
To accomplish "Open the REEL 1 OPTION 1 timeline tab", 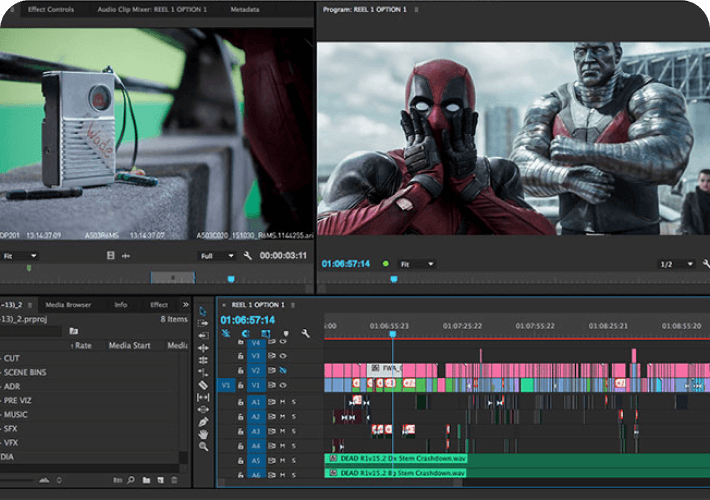I will tap(258, 305).
